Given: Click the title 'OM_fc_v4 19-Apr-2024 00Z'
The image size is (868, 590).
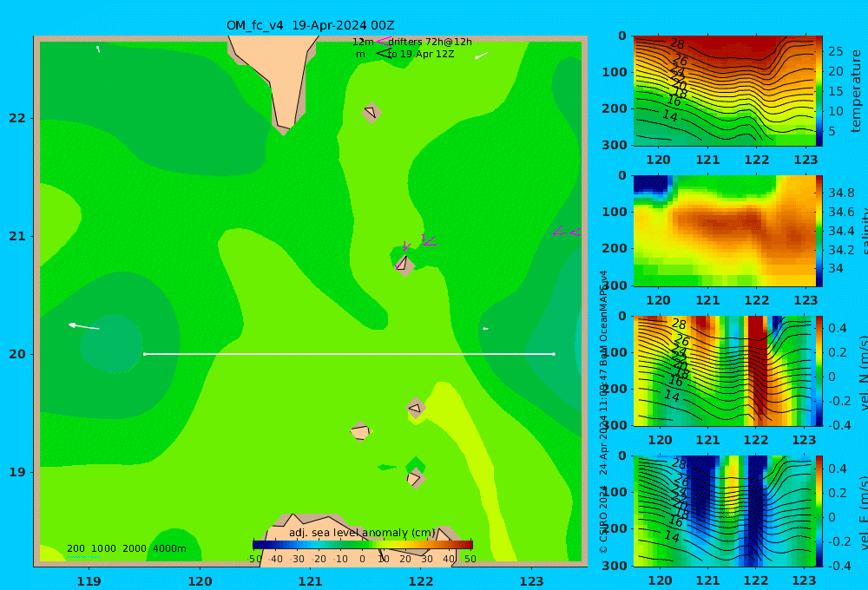Looking at the screenshot, I should (310, 25).
